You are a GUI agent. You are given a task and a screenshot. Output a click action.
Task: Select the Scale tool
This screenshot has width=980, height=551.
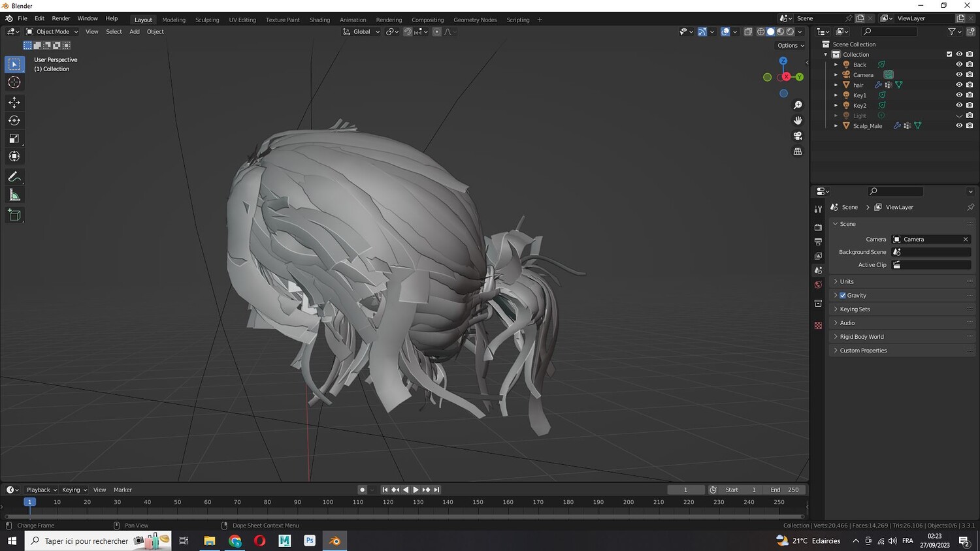[14, 138]
